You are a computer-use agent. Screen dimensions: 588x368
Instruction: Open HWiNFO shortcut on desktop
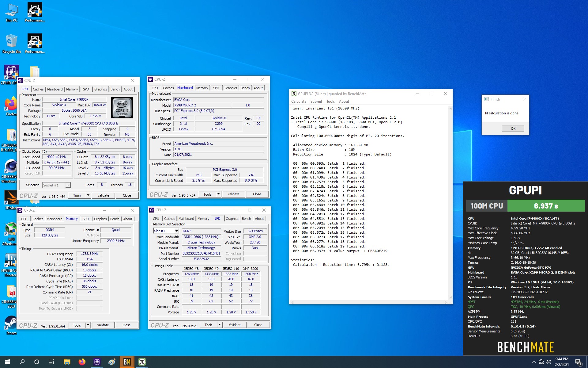[11, 265]
